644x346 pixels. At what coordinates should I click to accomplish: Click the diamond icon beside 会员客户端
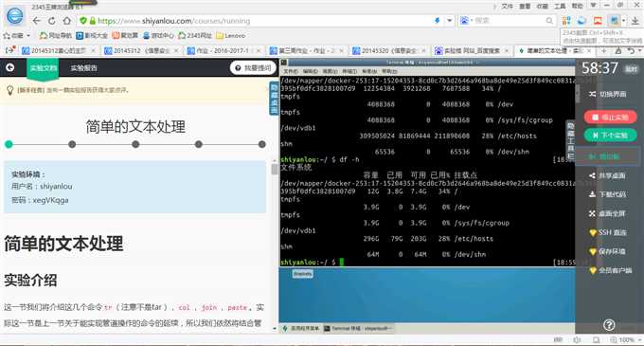tap(592, 271)
